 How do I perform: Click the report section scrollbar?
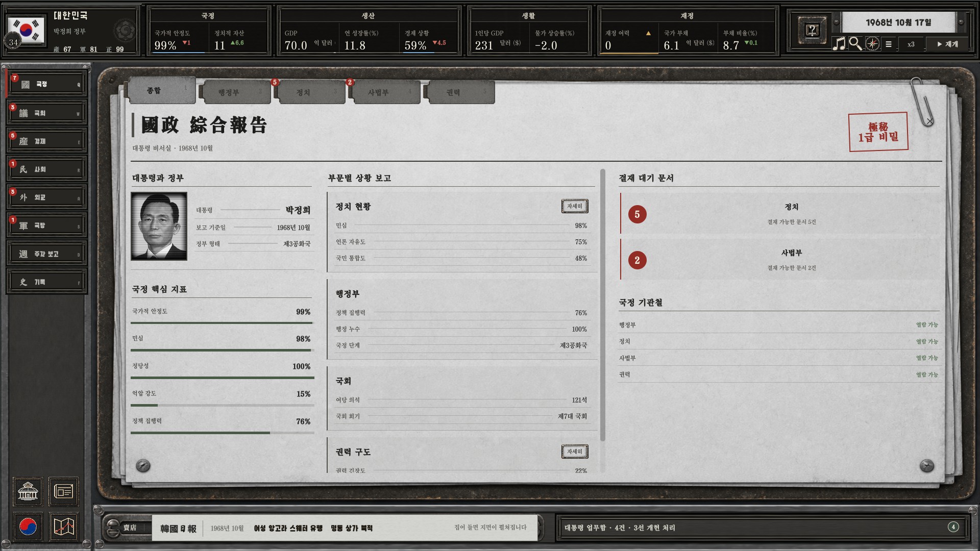(603, 305)
